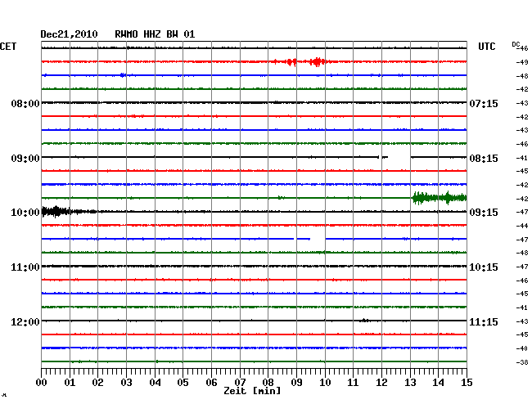
Task: Click the large green seismic event after minute 13
Action: pos(440,198)
